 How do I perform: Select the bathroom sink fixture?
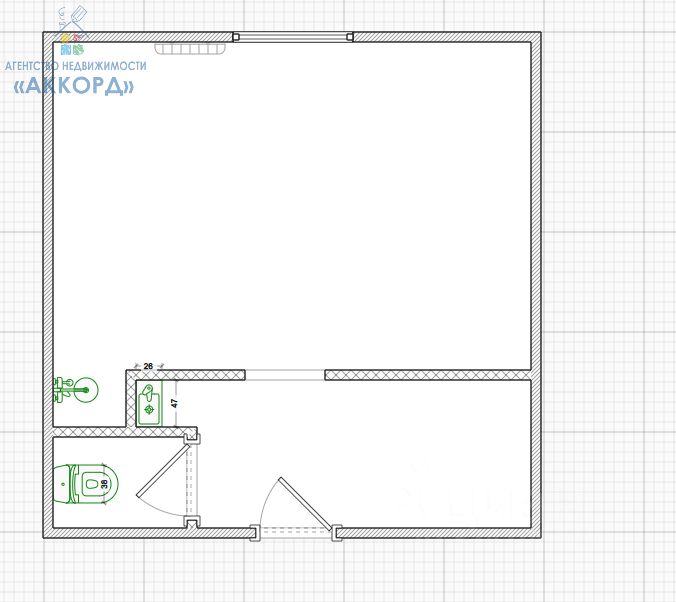tap(149, 404)
